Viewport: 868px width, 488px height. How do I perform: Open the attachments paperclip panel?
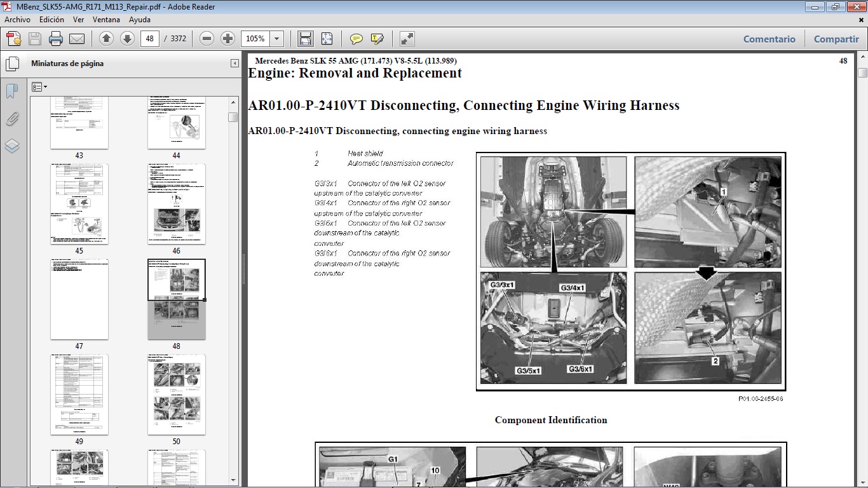[11, 119]
